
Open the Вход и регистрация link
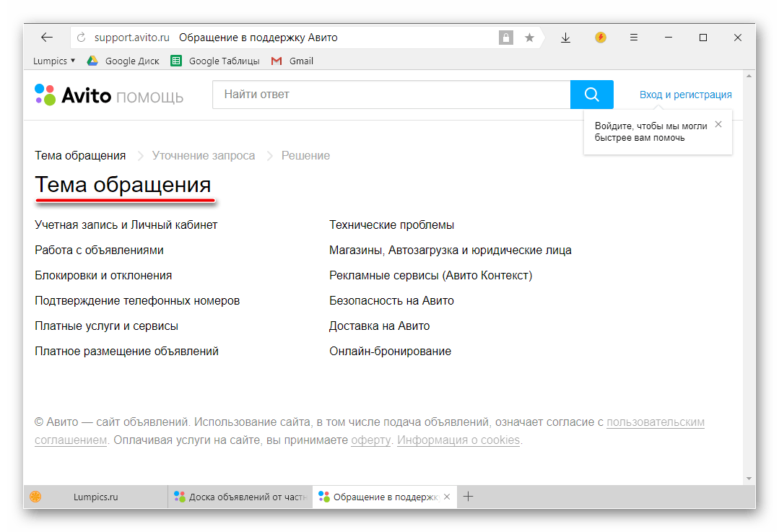point(686,95)
